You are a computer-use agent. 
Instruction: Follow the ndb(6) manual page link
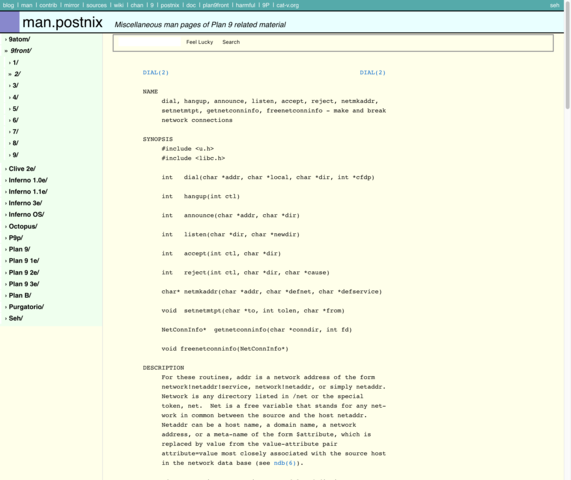pos(285,463)
